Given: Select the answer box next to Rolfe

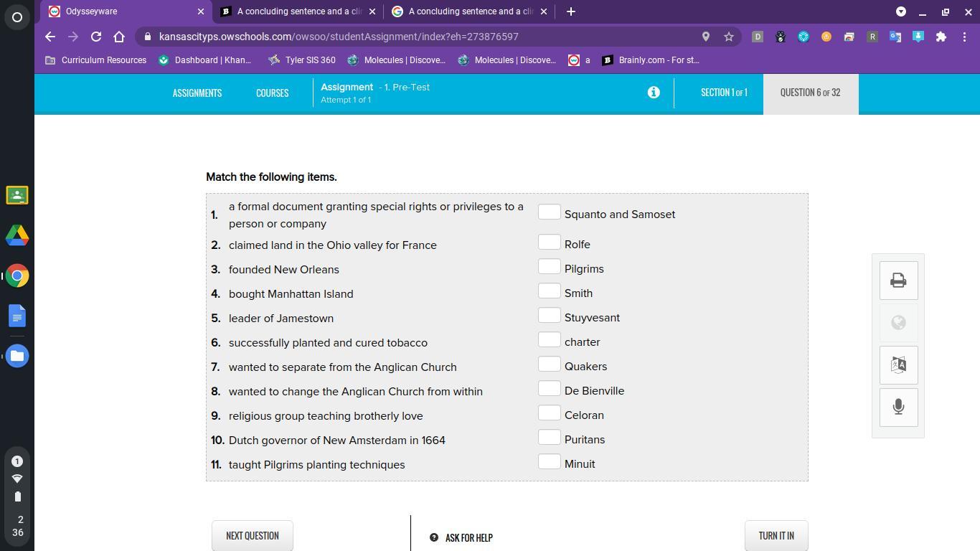Looking at the screenshot, I should [549, 242].
